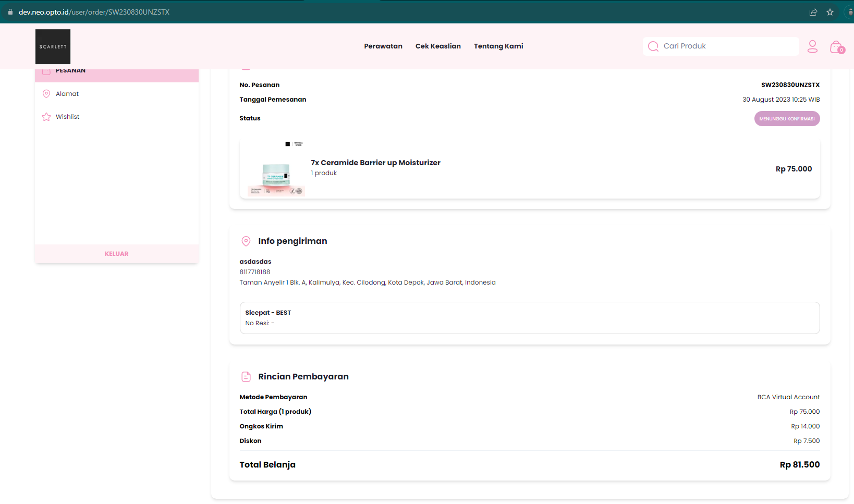Click the Sicepat - BEST courier label

click(268, 313)
